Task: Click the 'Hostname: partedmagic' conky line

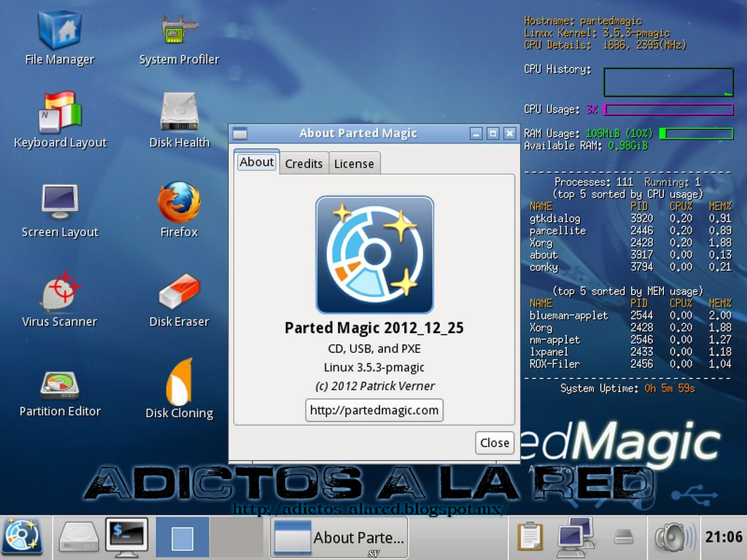Action: tap(583, 21)
